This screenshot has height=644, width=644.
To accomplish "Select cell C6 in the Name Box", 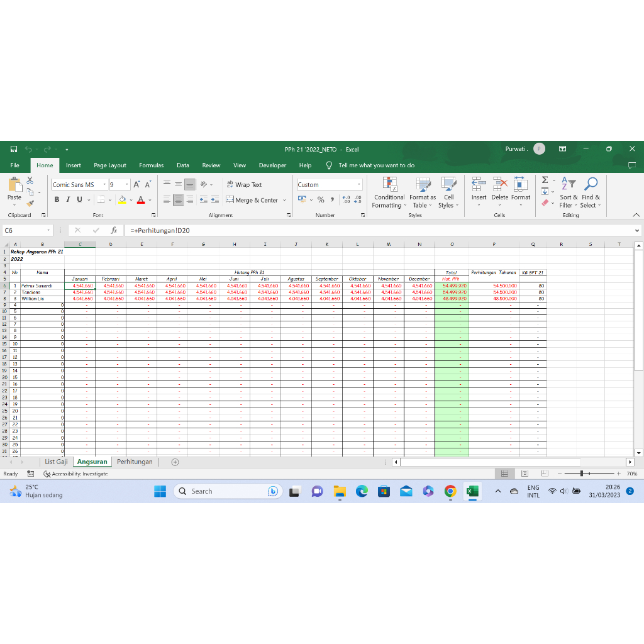I will pos(25,230).
